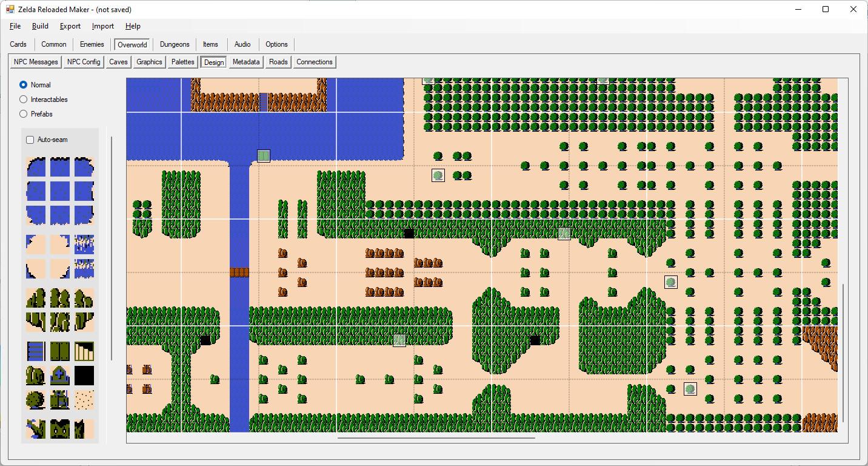Open the Roads sub-tab
Screen dimensions: 868x466
coord(278,62)
